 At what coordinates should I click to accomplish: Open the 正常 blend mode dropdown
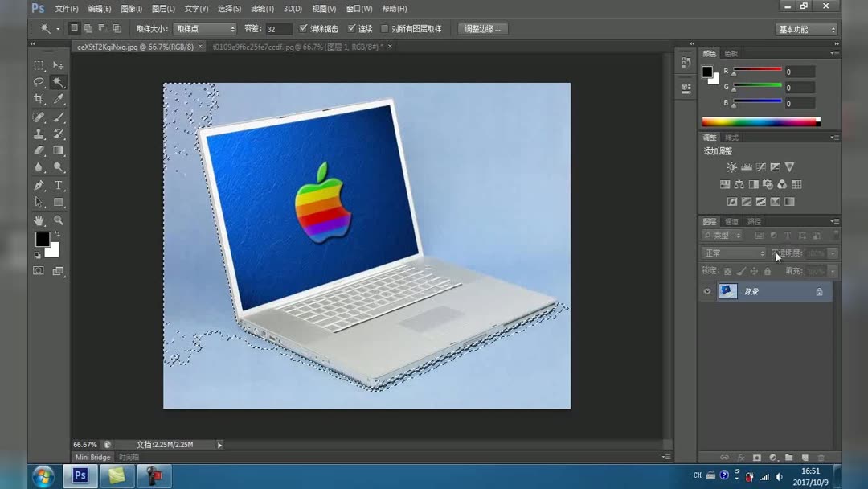pyautogui.click(x=731, y=253)
